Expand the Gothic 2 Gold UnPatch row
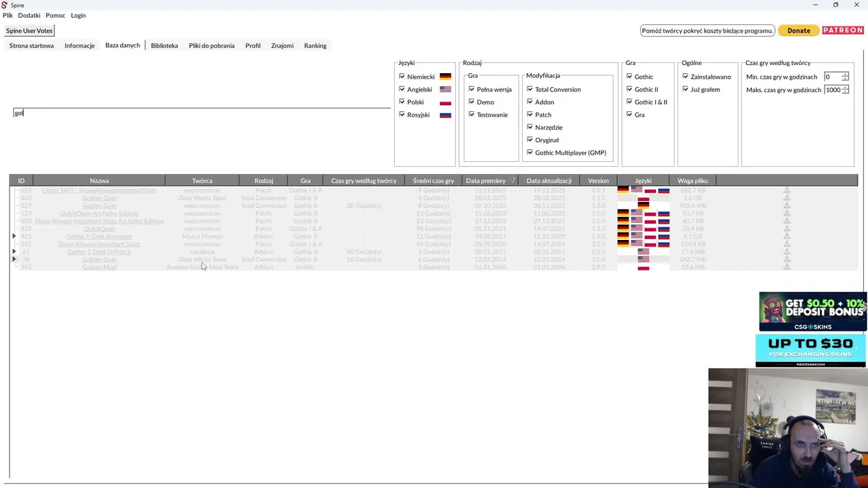 14,251
